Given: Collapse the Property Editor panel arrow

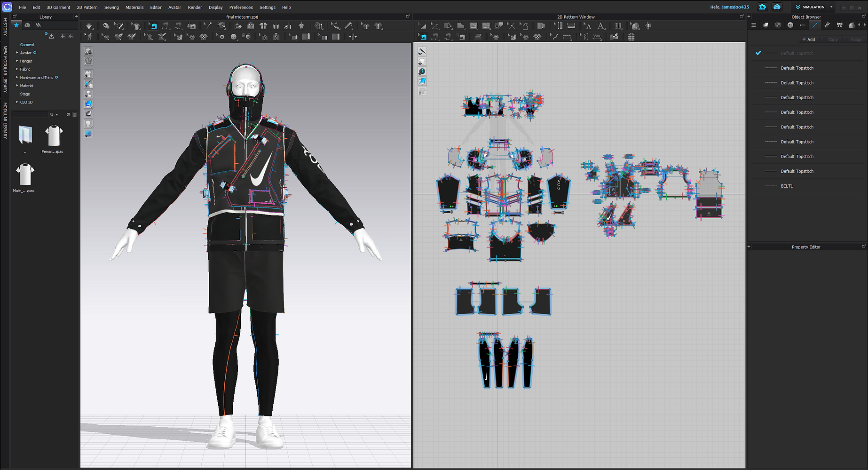Looking at the screenshot, I should click(749, 247).
